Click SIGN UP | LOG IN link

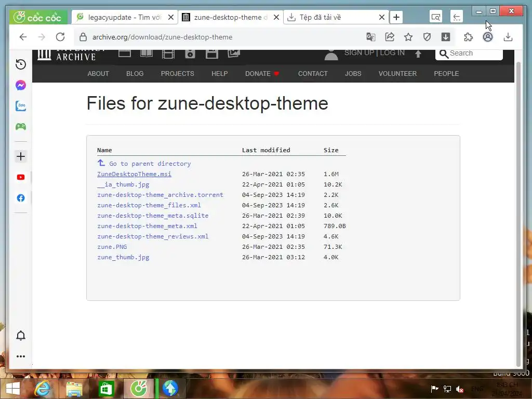click(x=374, y=53)
